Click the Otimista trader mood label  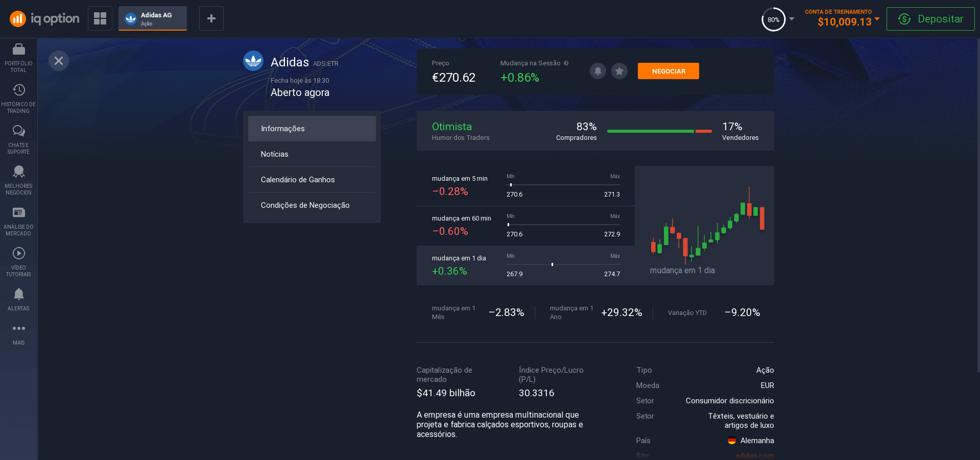451,127
